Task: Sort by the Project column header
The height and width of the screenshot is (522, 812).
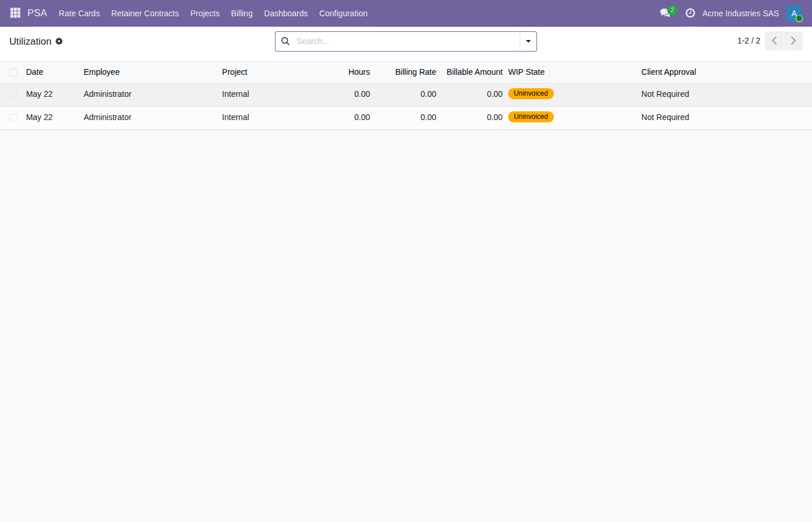Action: (x=235, y=72)
